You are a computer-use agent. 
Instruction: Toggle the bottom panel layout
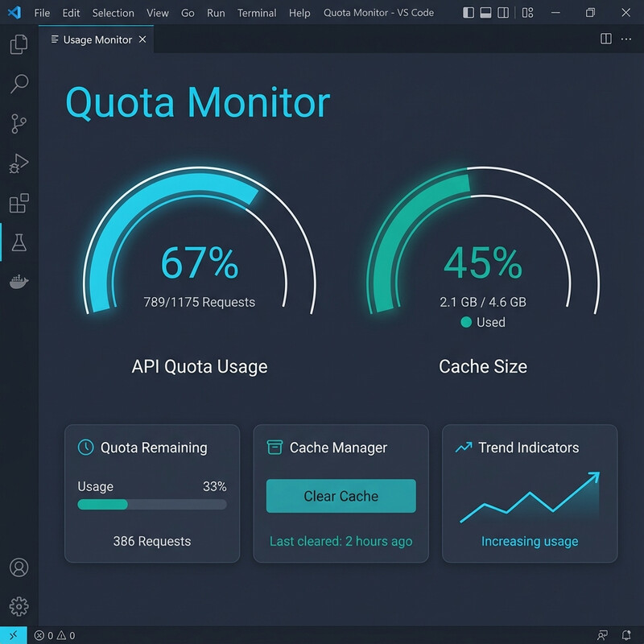click(486, 13)
